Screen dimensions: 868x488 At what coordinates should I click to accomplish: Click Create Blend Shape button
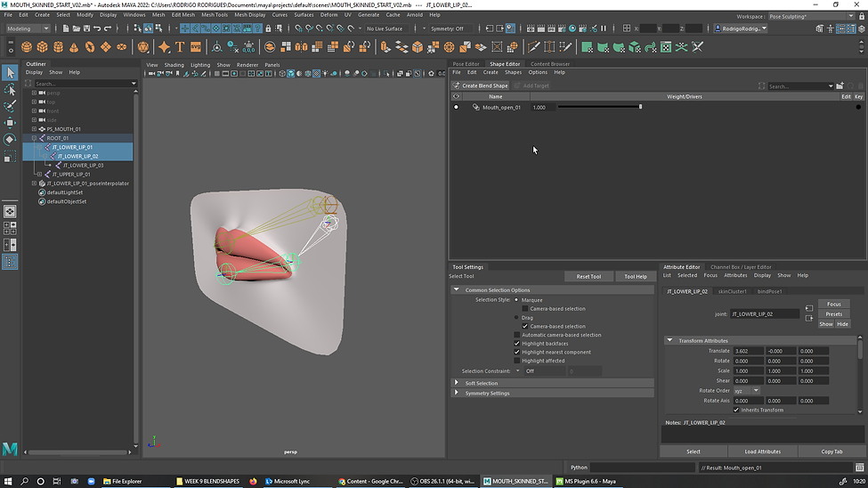coord(480,85)
